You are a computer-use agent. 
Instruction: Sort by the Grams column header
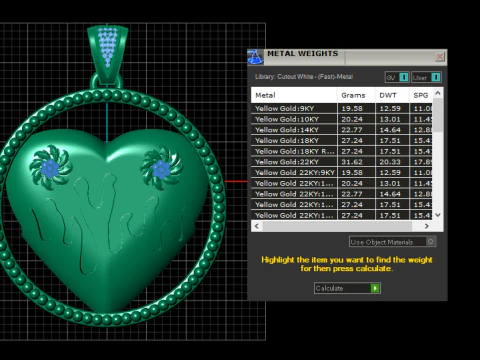(356, 95)
